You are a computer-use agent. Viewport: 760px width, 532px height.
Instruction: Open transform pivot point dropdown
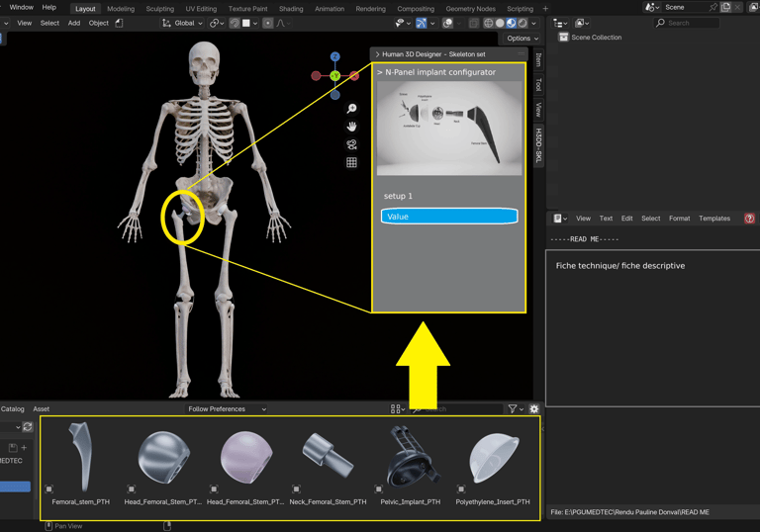[217, 23]
